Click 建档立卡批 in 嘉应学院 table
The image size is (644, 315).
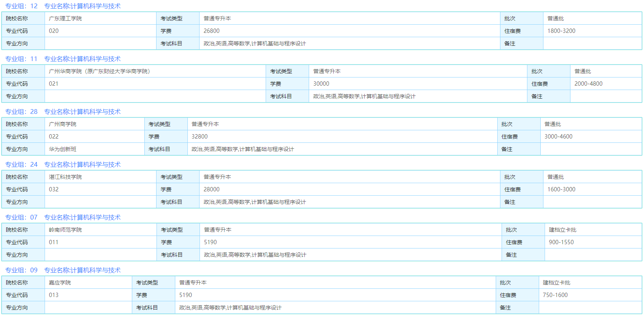(x=556, y=283)
